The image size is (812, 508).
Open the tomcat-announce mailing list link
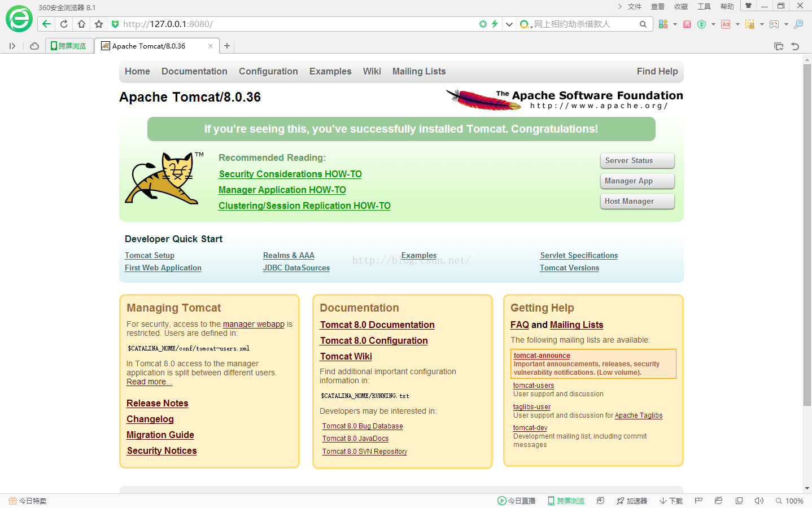(542, 356)
